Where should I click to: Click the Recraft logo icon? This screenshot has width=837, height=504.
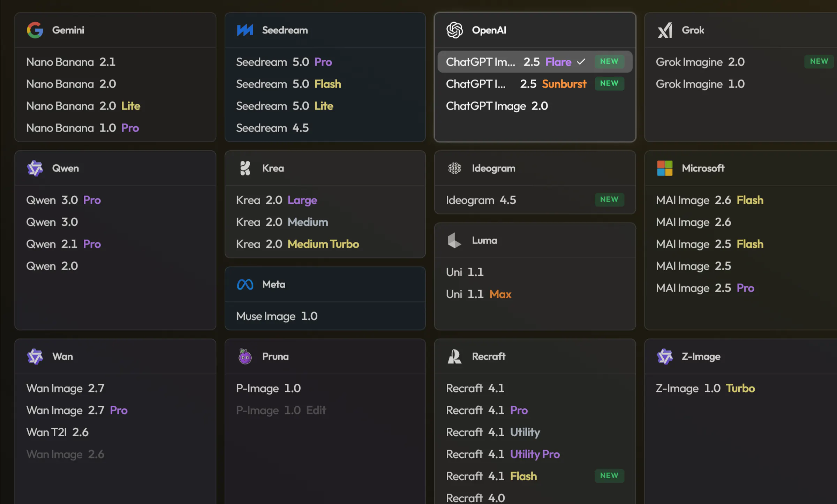(x=454, y=356)
